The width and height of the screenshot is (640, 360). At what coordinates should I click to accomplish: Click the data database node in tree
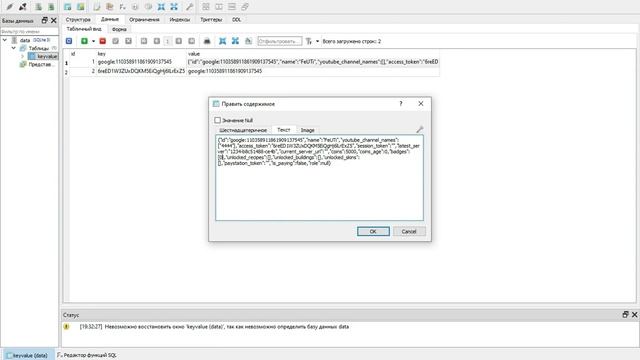pyautogui.click(x=25, y=40)
